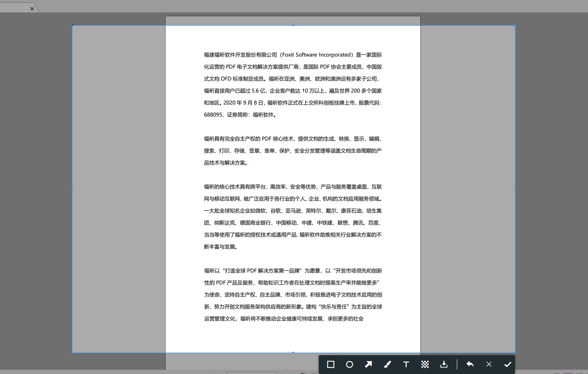Click the top-right corner handle
Screen dimensions: 588x374
[x=515, y=26]
